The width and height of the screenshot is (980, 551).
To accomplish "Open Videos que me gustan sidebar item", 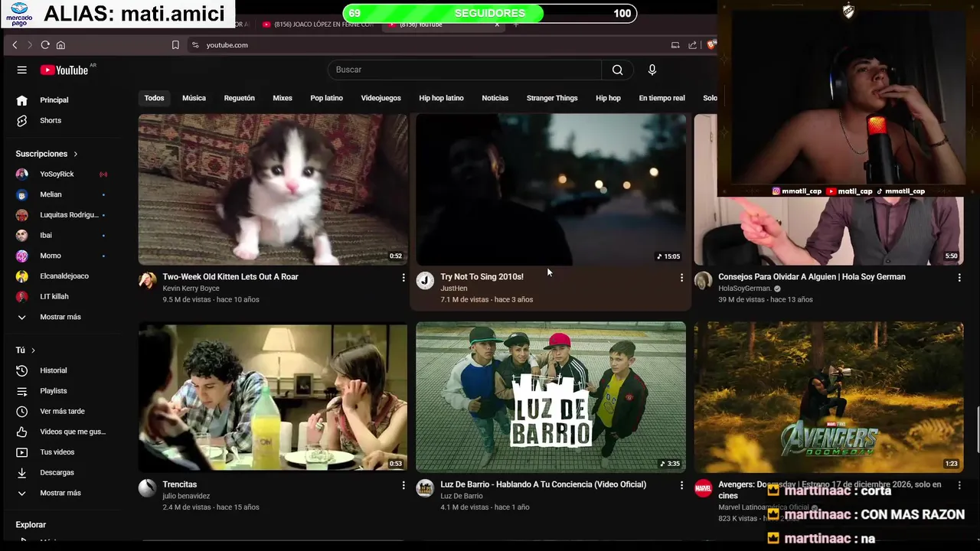I will click(64, 432).
